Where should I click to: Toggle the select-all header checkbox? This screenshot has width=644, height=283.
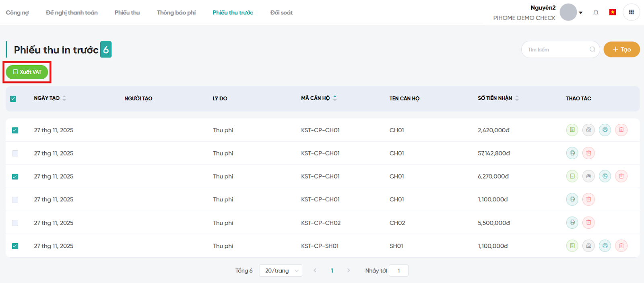[13, 98]
